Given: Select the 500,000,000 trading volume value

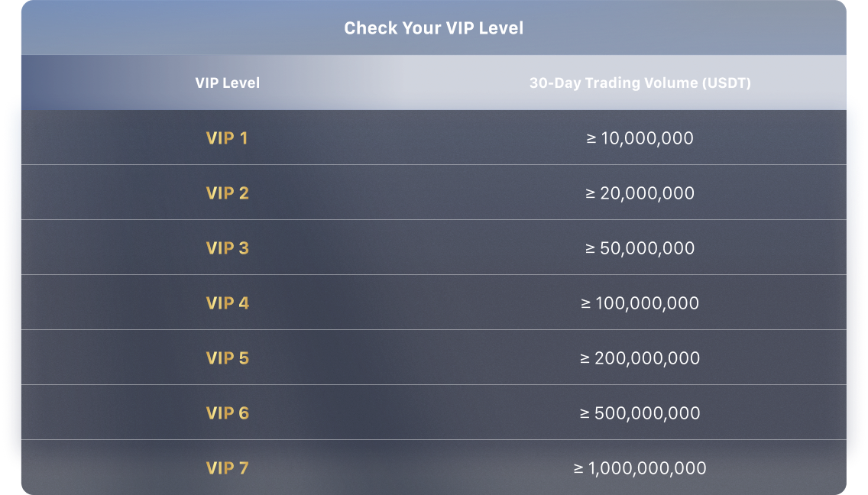Looking at the screenshot, I should (x=647, y=413).
